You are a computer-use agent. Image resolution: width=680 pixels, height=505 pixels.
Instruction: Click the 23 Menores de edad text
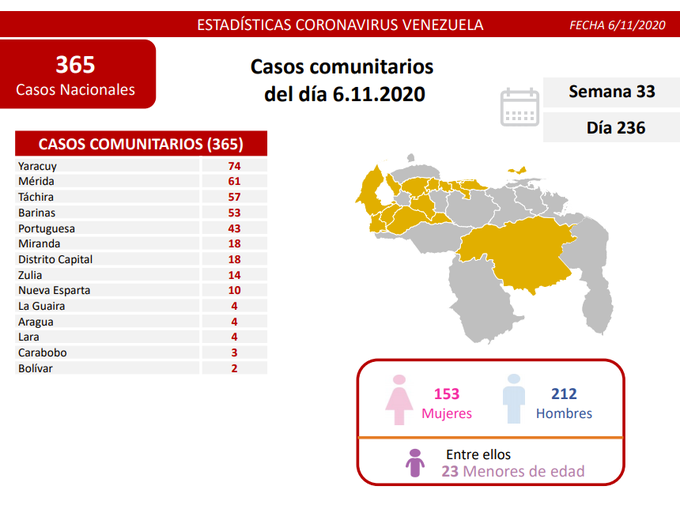pyautogui.click(x=513, y=471)
